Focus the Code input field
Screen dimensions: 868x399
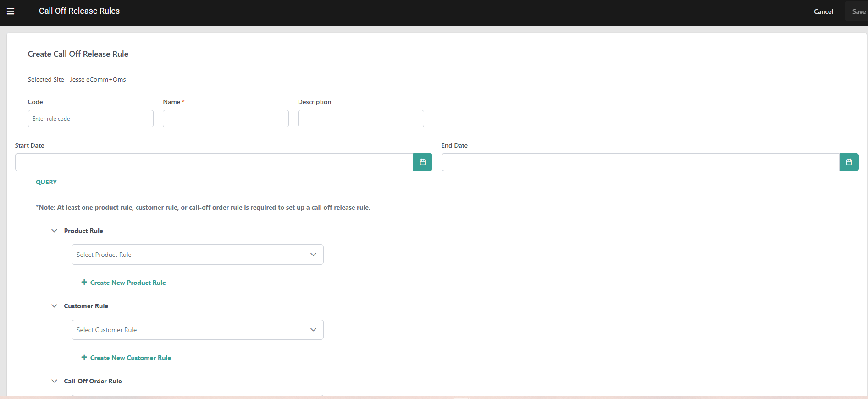click(91, 118)
